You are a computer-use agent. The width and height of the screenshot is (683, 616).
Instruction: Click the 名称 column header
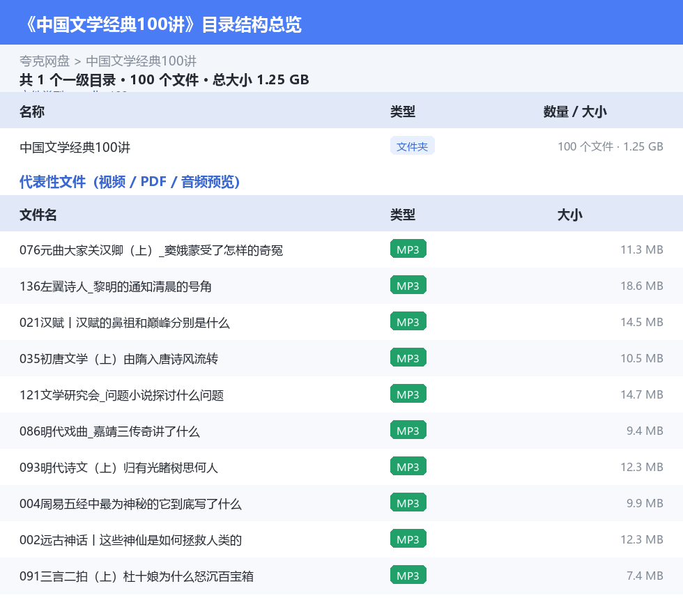tap(32, 111)
